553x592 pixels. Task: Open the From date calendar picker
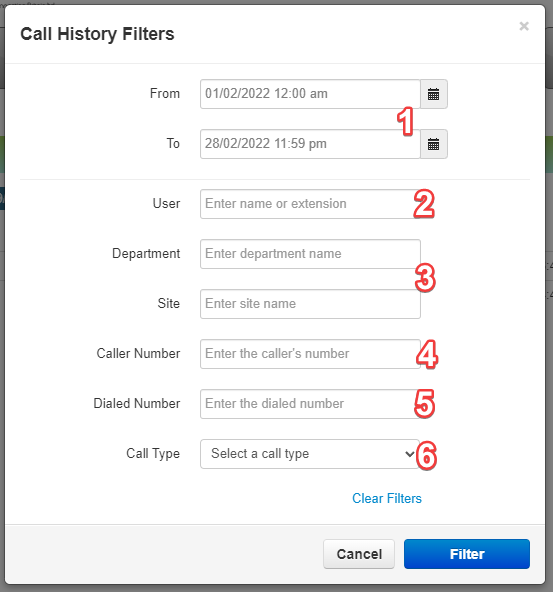(x=434, y=94)
